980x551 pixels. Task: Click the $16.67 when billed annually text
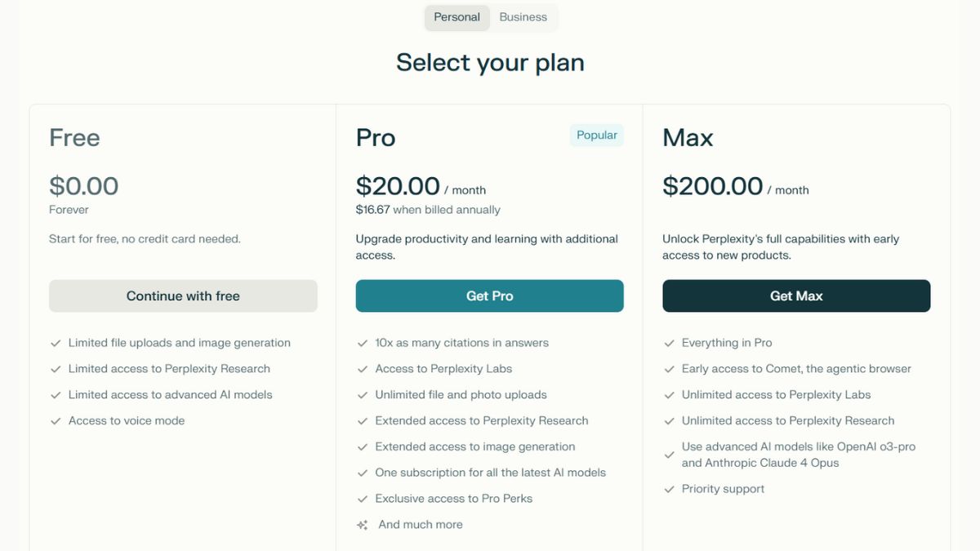pos(428,210)
